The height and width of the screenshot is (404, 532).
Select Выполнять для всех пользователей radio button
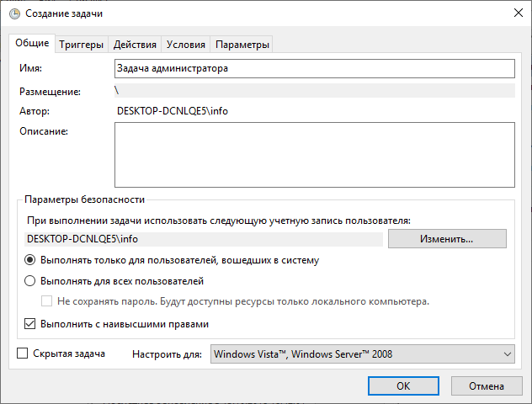(x=30, y=282)
